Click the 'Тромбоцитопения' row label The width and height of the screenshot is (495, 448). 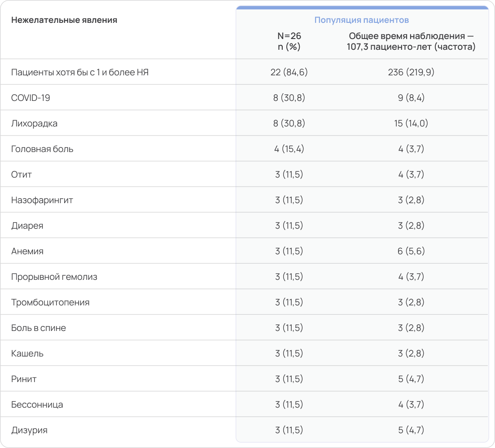coord(50,302)
